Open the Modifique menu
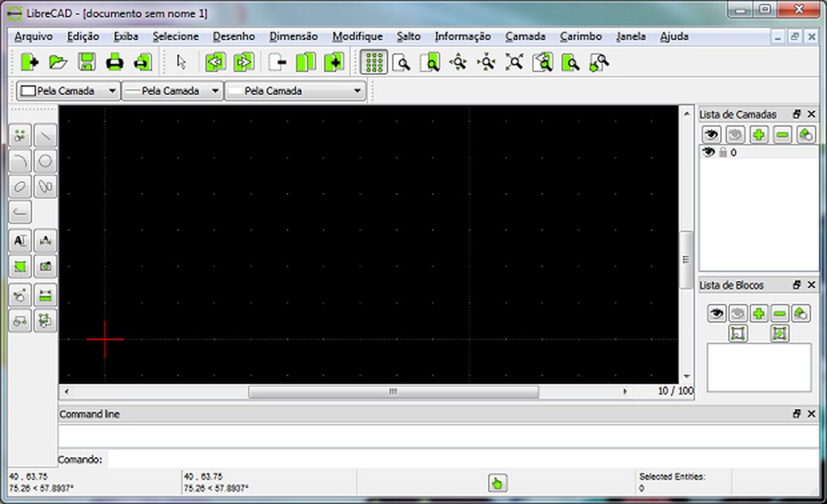 click(357, 36)
